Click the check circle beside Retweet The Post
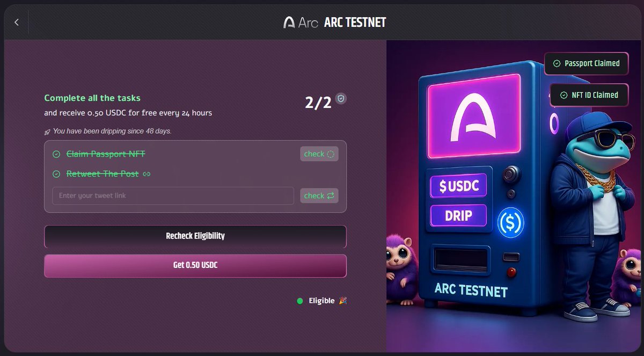644x356 pixels. 56,174
